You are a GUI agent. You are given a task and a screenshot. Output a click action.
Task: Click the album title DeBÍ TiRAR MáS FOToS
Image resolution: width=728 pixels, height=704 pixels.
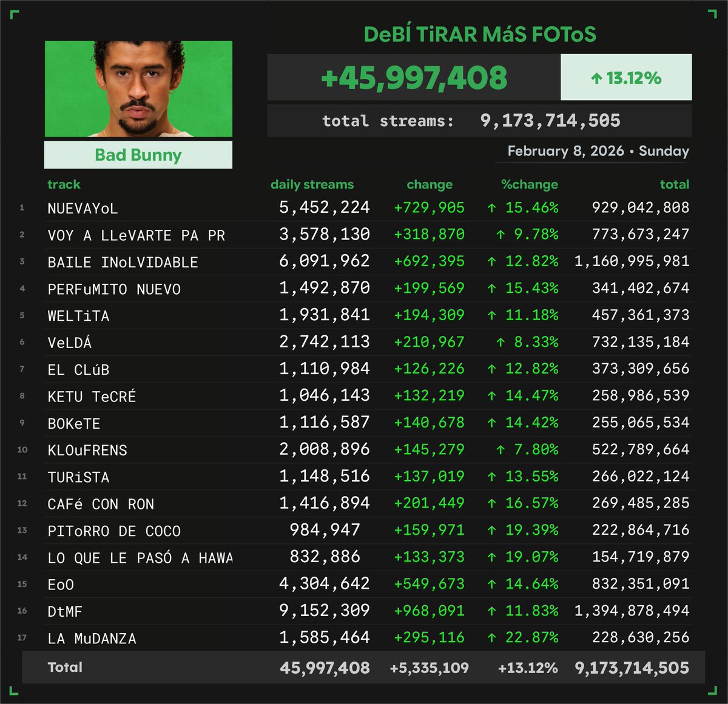click(x=479, y=35)
